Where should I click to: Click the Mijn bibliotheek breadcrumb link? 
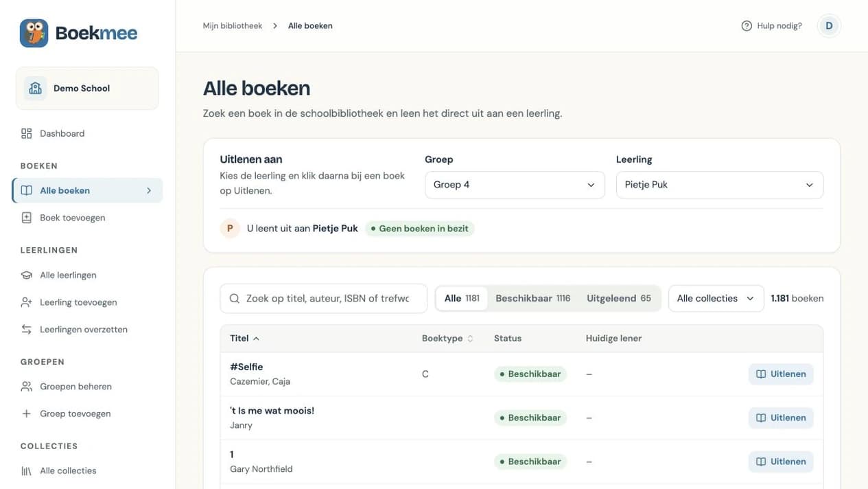click(233, 25)
